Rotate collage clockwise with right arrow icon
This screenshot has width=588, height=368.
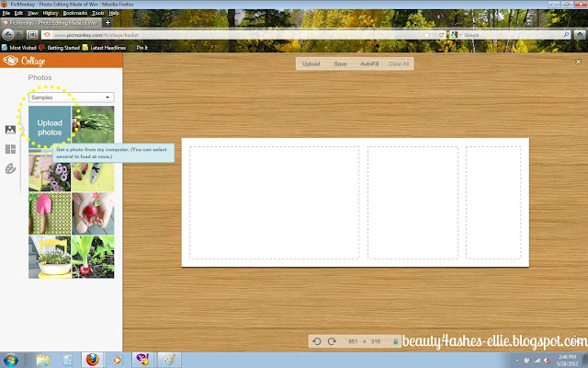coord(332,341)
